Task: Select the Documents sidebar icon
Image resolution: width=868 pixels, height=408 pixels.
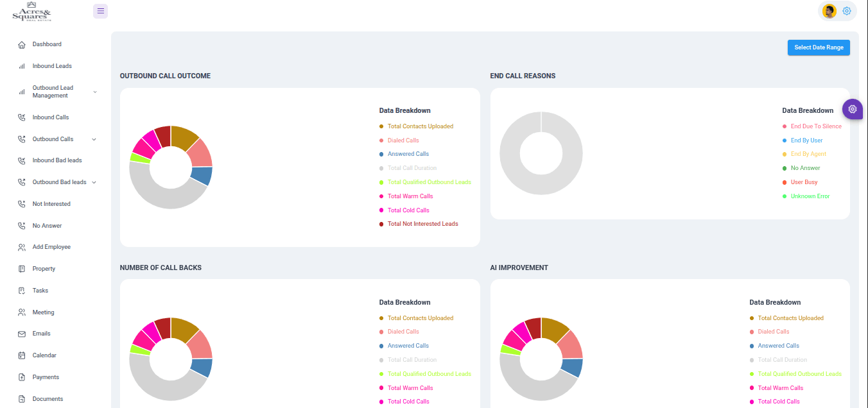Action: [x=22, y=398]
